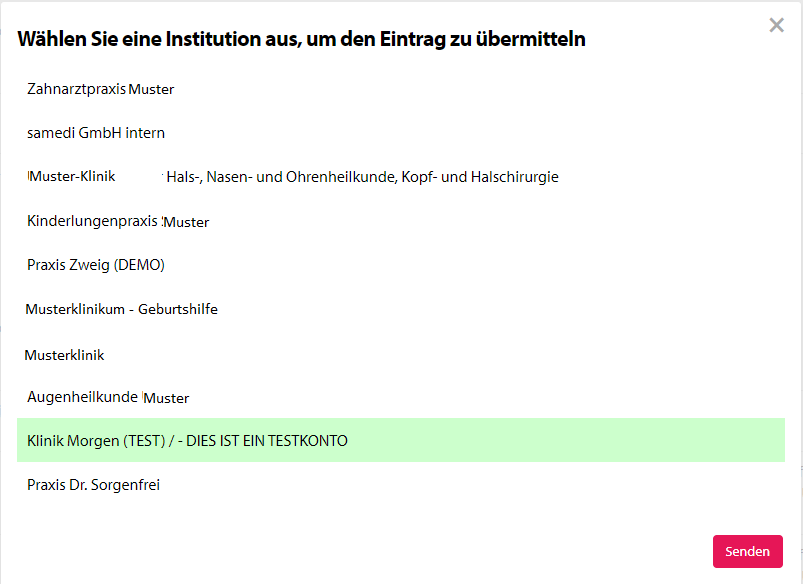Choose Augenheilkunde Muster from list
This screenshot has height=584, width=803.
point(108,397)
